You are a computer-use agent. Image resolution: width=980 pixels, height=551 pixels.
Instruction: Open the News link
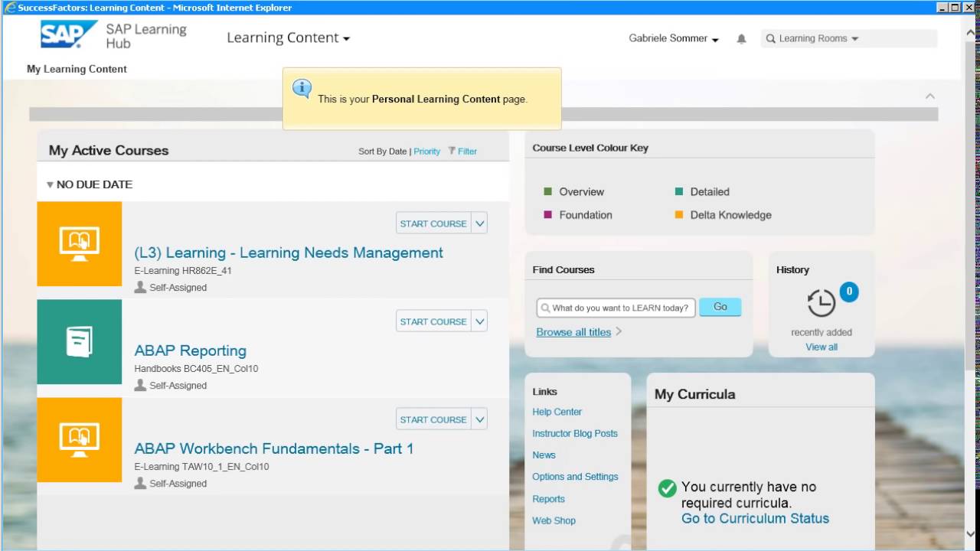pyautogui.click(x=544, y=455)
